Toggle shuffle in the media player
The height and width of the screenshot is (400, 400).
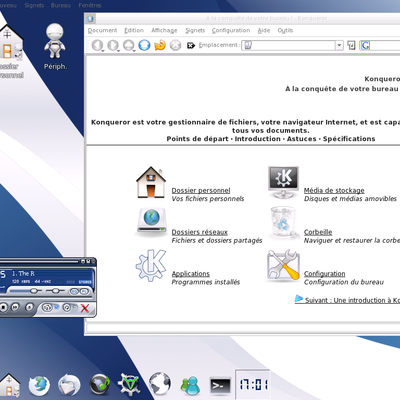point(48,307)
